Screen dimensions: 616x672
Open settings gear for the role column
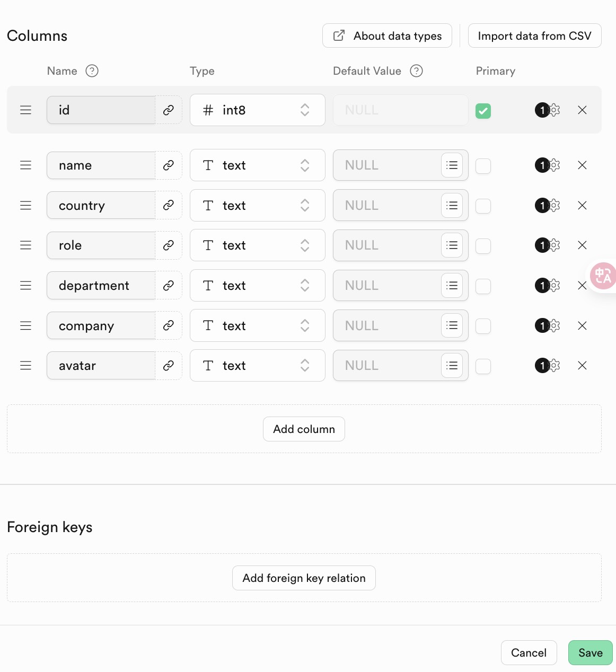tap(555, 245)
